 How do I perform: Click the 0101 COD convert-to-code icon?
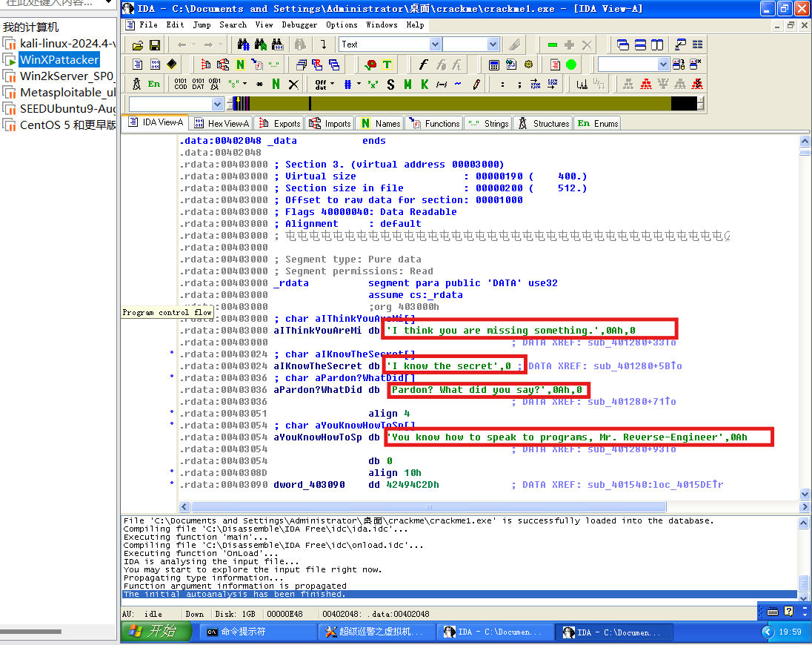click(x=181, y=84)
